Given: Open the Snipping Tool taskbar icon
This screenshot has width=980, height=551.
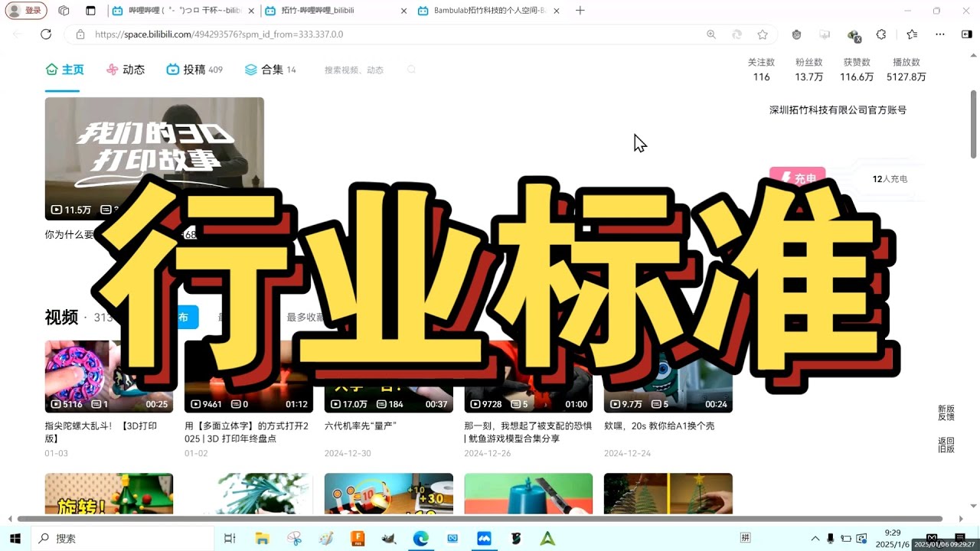Looking at the screenshot, I should (x=295, y=539).
